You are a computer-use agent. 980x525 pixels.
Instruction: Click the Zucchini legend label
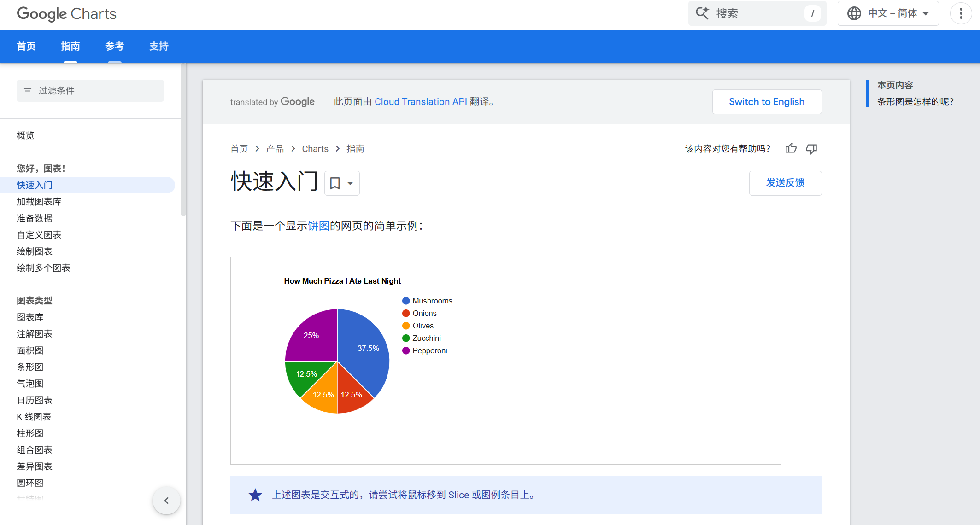[x=427, y=338]
